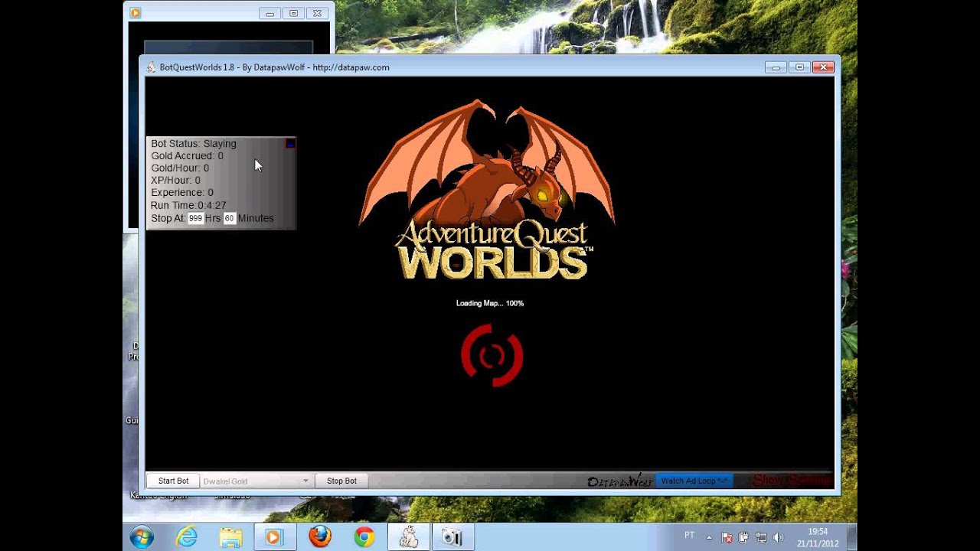Click the BotQuestWorlds title bar app icon
The height and width of the screenshot is (551, 980).
(152, 67)
